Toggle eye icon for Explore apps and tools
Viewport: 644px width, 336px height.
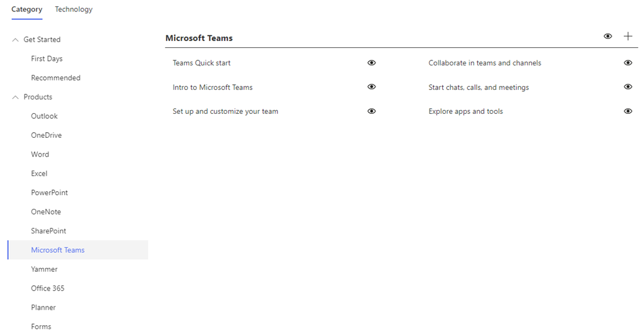pos(628,111)
